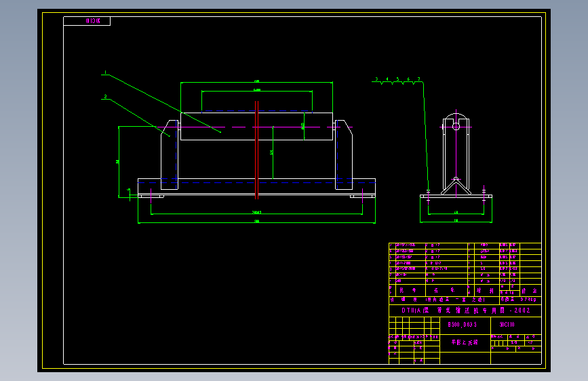Click the roller shaft circle in side view

456,126
